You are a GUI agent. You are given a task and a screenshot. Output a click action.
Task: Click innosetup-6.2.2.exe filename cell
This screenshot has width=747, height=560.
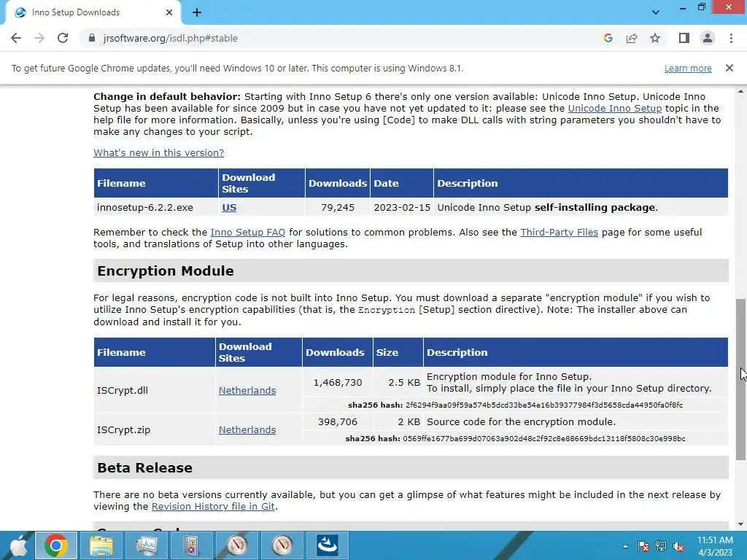click(x=156, y=208)
